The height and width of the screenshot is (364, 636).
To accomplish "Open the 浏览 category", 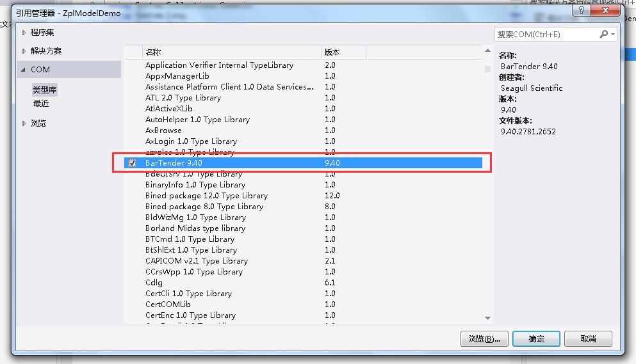I will tap(38, 123).
